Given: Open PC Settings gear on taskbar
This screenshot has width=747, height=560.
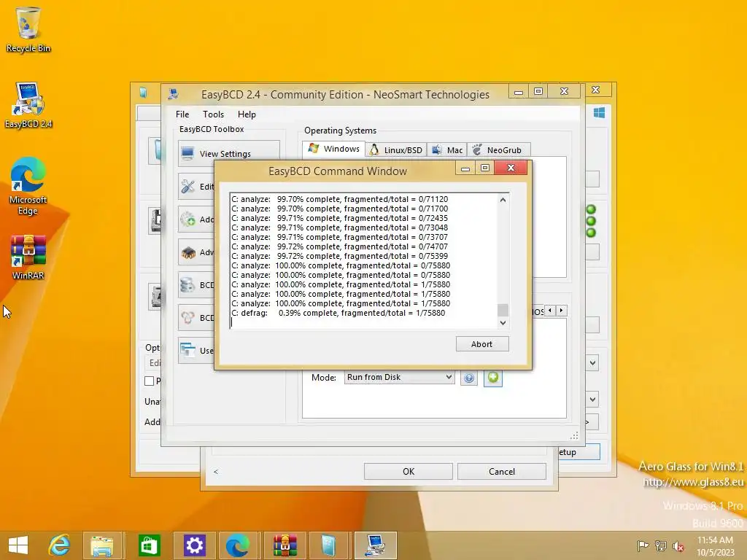Looking at the screenshot, I should pos(194,545).
